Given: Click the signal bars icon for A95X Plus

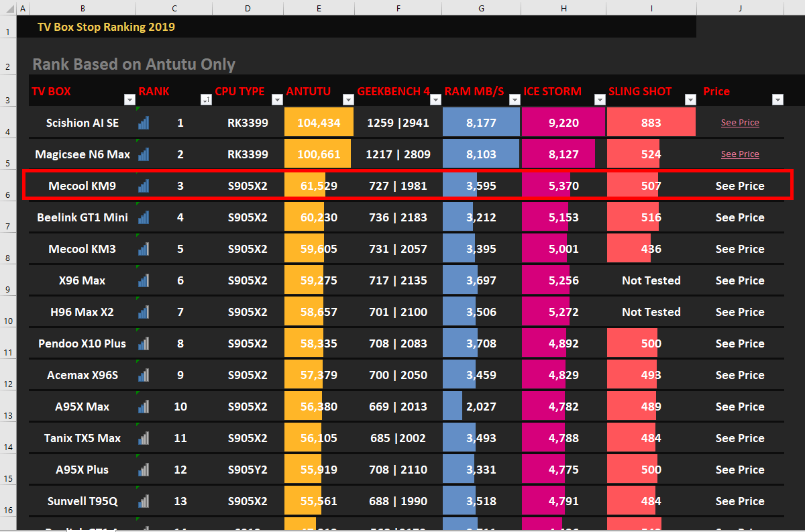Looking at the screenshot, I should (144, 470).
